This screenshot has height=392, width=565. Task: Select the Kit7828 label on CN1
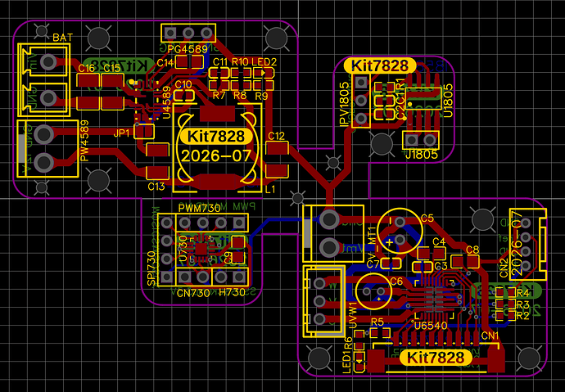436,358
